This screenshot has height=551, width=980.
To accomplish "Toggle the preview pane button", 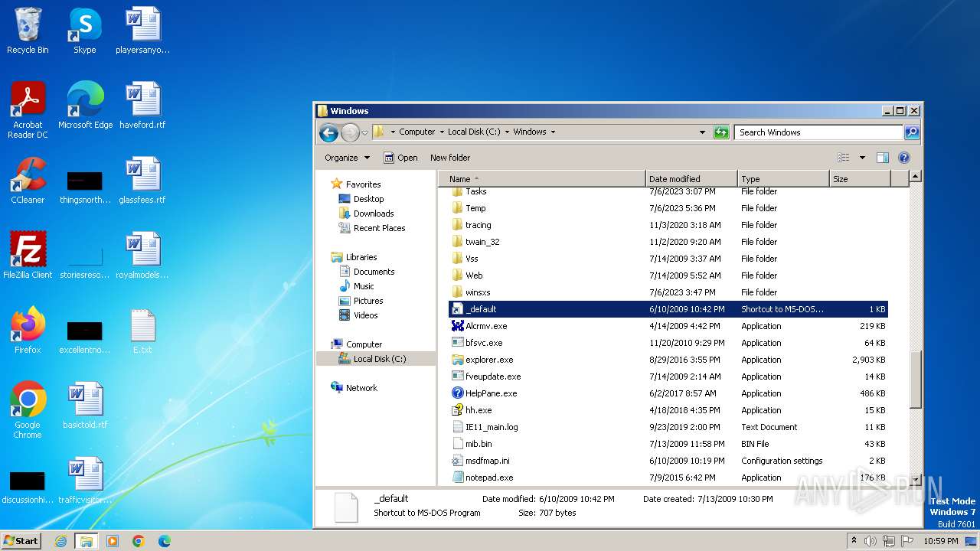I will [883, 158].
